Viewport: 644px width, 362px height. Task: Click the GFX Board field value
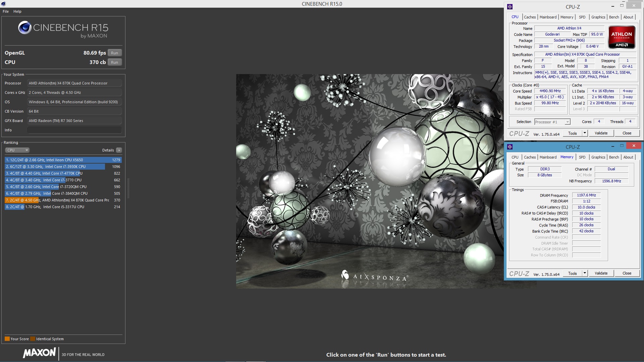(x=74, y=121)
